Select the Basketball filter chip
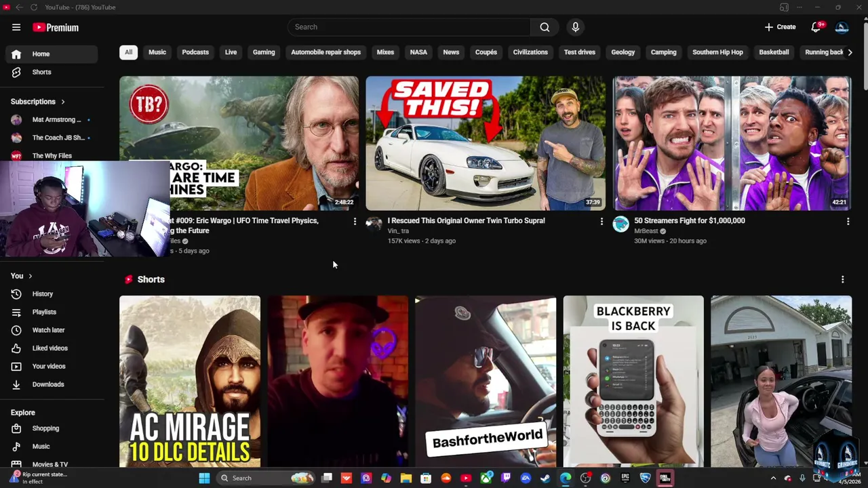The width and height of the screenshot is (868, 488). 774,52
